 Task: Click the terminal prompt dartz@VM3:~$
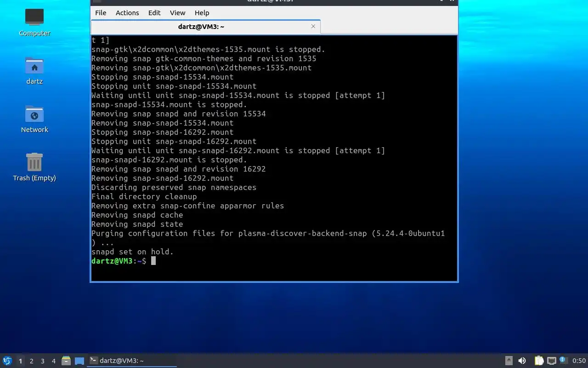119,261
